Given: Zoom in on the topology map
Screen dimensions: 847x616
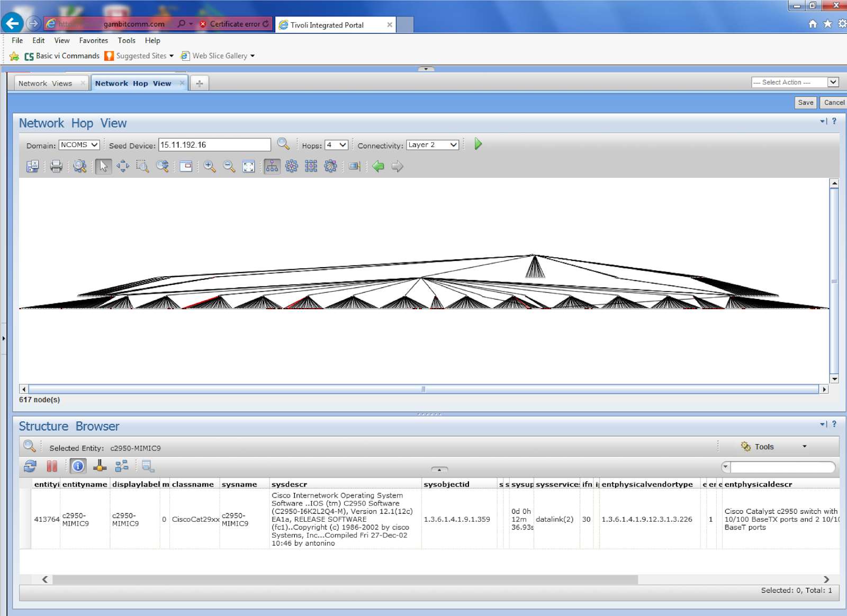Looking at the screenshot, I should 209,166.
